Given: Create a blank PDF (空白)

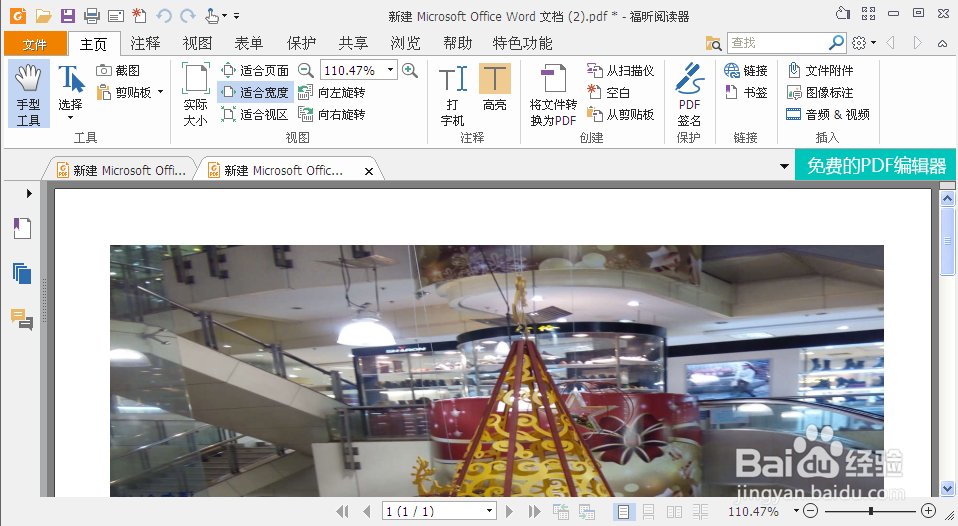Looking at the screenshot, I should click(608, 92).
